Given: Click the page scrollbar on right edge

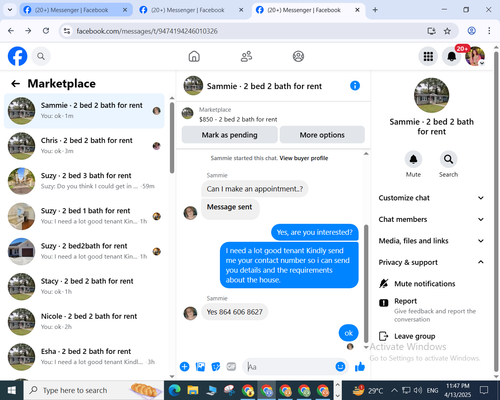Looking at the screenshot, I should [x=496, y=212].
